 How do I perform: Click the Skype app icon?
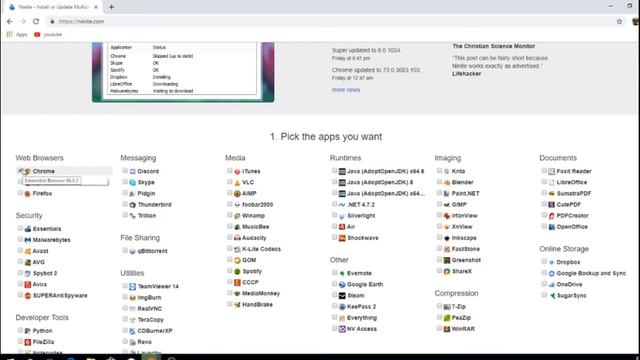pos(132,182)
